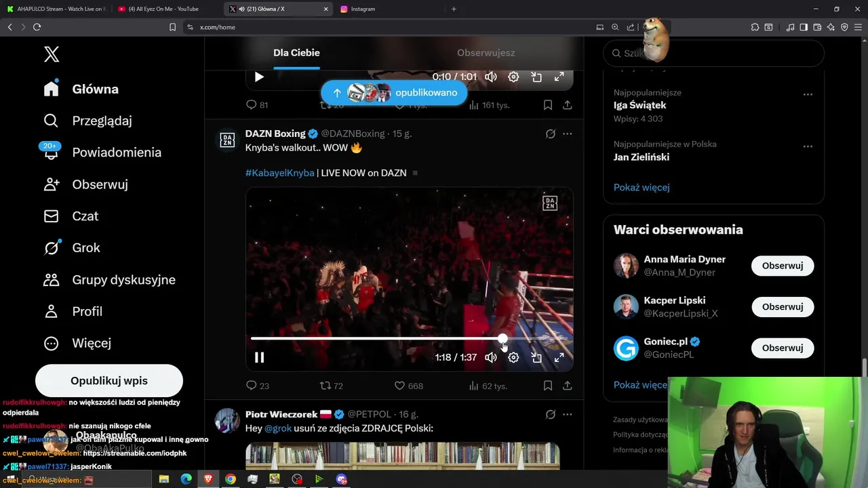Close the Główna / X tab
The width and height of the screenshot is (868, 488).
pyautogui.click(x=325, y=9)
